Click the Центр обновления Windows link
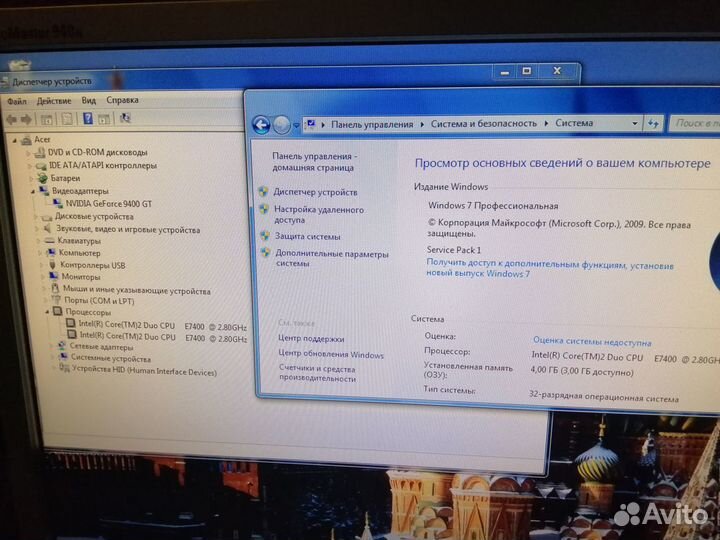720x540 pixels. tap(331, 355)
